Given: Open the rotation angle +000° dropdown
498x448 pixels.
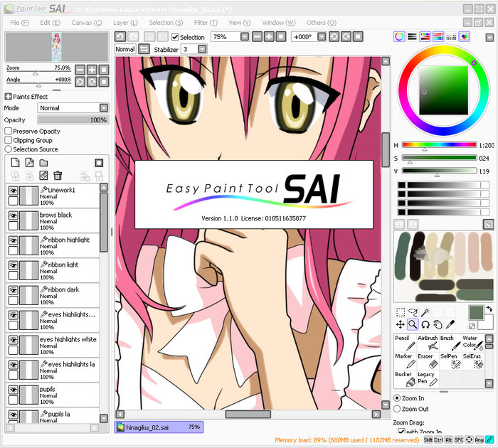Looking at the screenshot, I should click(322, 37).
